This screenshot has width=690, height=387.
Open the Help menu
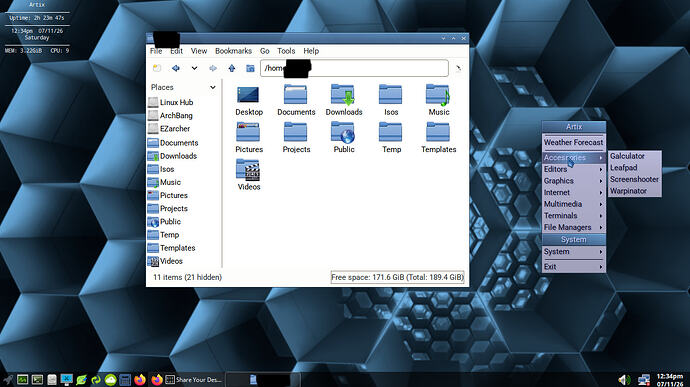click(x=311, y=51)
